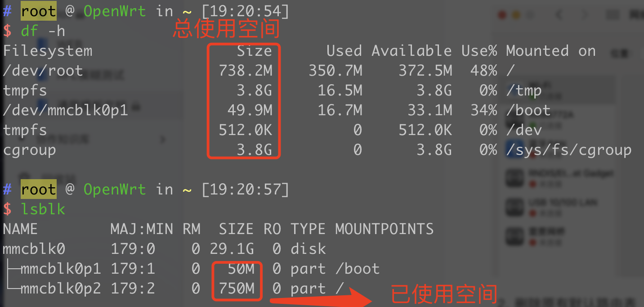The height and width of the screenshot is (307, 644).
Task: Click tmpfs in the /dev row
Action: [25, 130]
